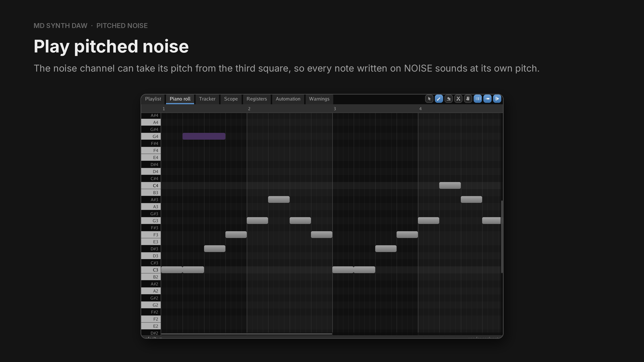Play the D3 piano key
The height and width of the screenshot is (362, 644).
151,256
